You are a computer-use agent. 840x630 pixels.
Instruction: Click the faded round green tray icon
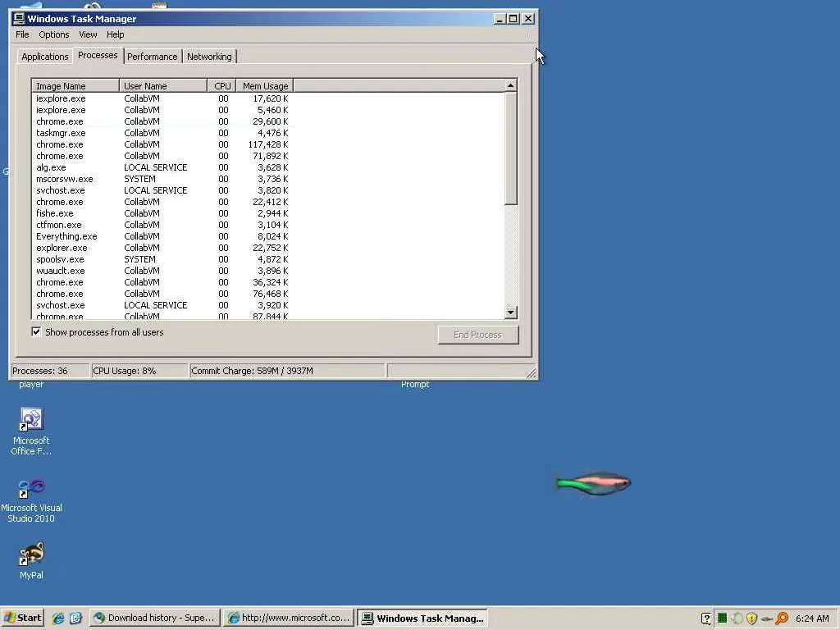click(x=737, y=619)
